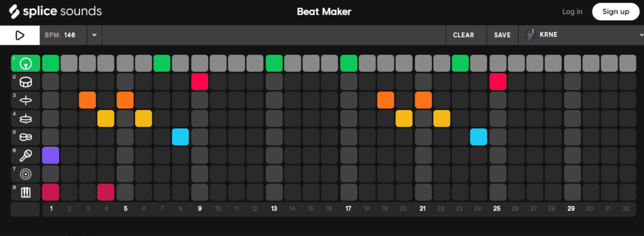
Task: Open the BPM dropdown arrow
Action: coord(94,35)
